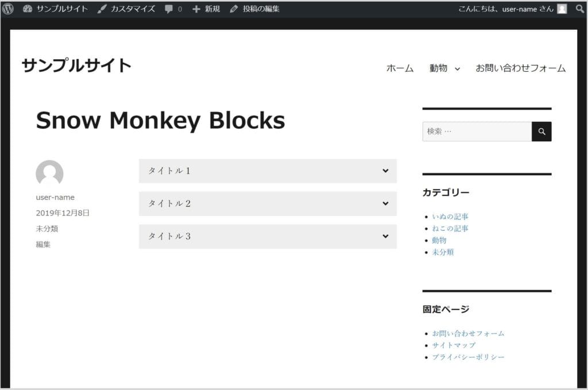Click the admin bar search magnifier icon
This screenshot has height=390, width=588.
click(x=579, y=9)
